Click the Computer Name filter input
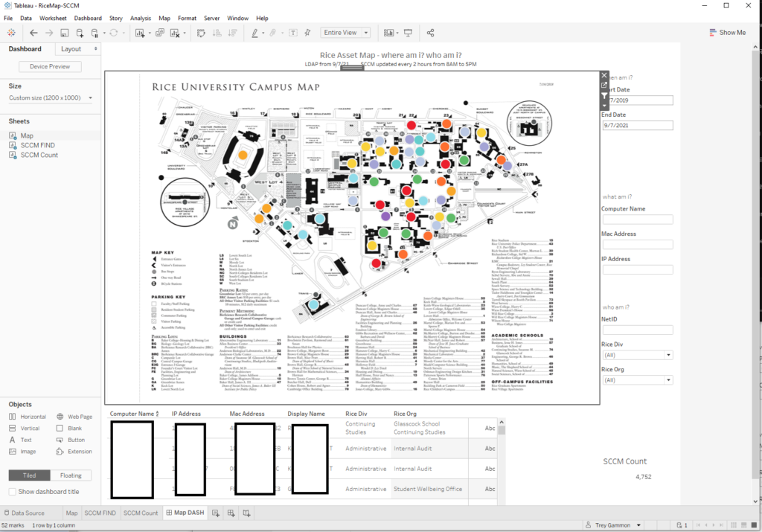The image size is (762, 532). (x=638, y=219)
